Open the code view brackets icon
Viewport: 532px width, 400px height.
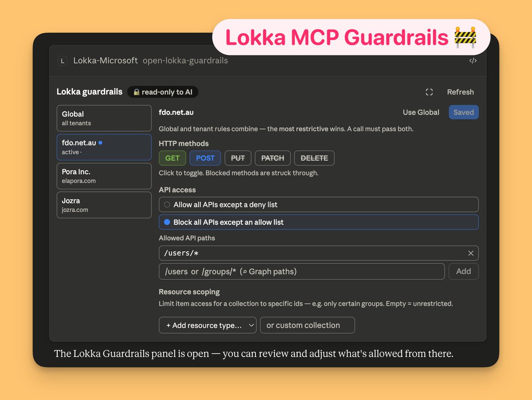click(473, 61)
